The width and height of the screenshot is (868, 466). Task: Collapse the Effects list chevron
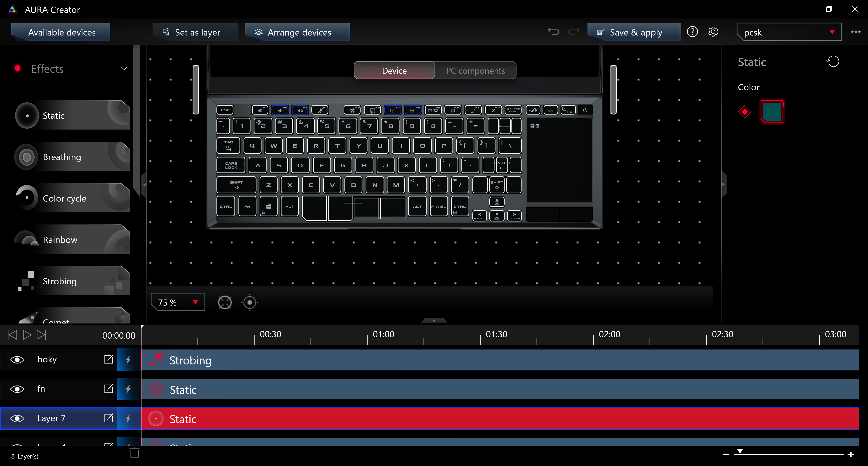124,69
